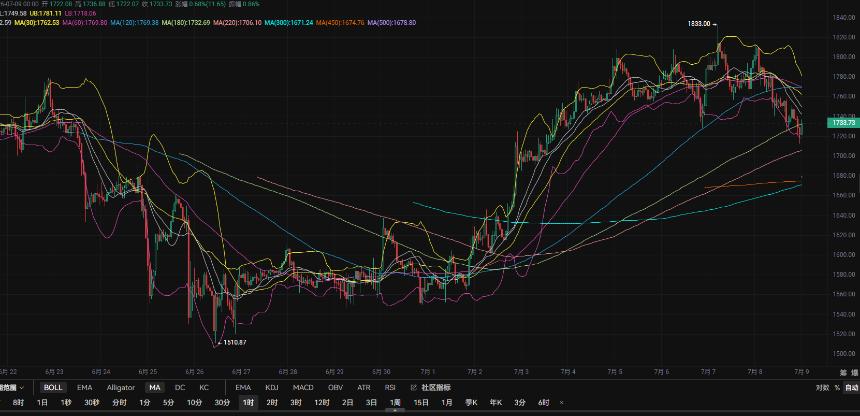Switch to the 2日 timeframe
Image resolution: width=860 pixels, height=416 pixels.
coord(348,403)
